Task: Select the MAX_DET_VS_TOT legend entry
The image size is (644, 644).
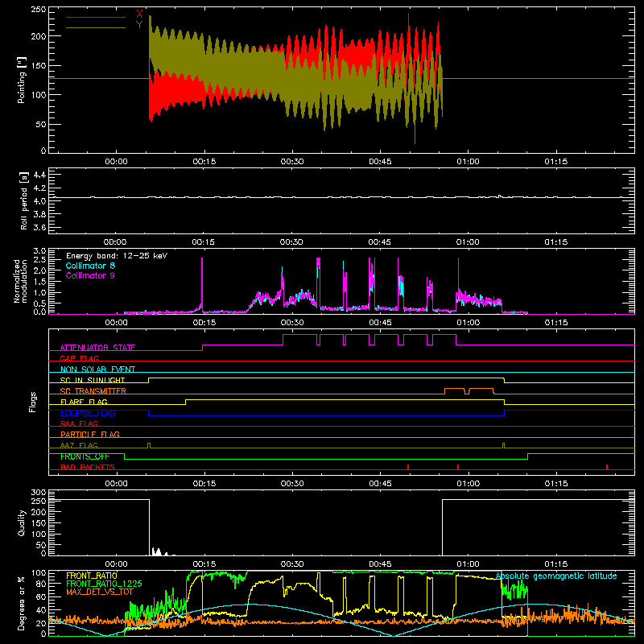Action: [x=100, y=592]
